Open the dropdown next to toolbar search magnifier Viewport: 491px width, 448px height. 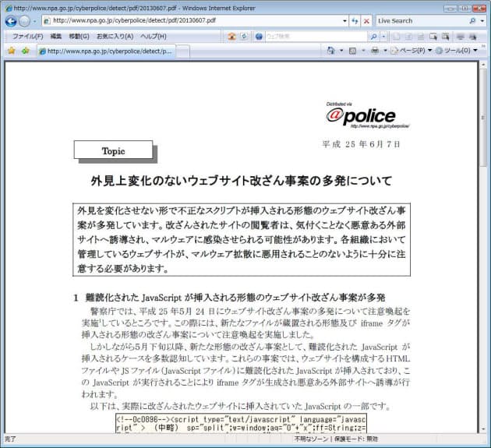[383, 37]
